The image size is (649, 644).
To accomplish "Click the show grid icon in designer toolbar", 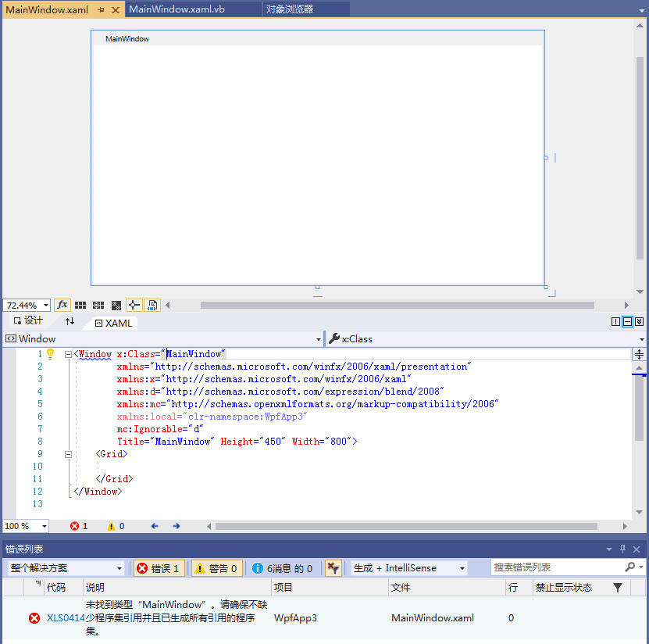I will [x=81, y=305].
